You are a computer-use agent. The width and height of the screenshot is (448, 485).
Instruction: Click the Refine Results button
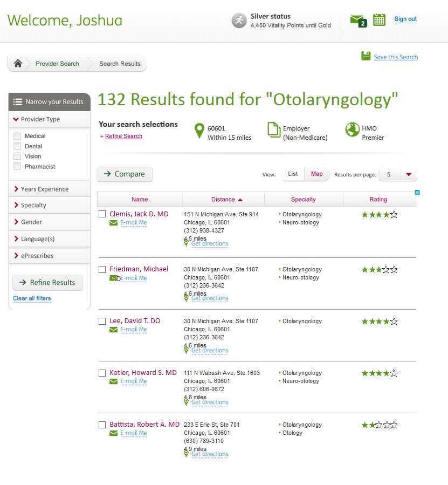[47, 282]
